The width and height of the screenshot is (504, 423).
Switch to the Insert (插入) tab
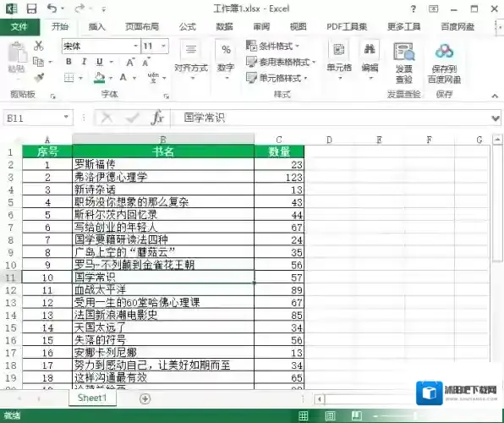[x=96, y=27]
